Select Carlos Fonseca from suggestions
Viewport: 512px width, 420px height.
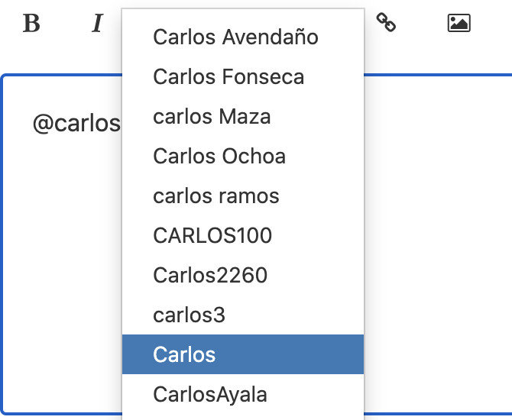(243, 76)
